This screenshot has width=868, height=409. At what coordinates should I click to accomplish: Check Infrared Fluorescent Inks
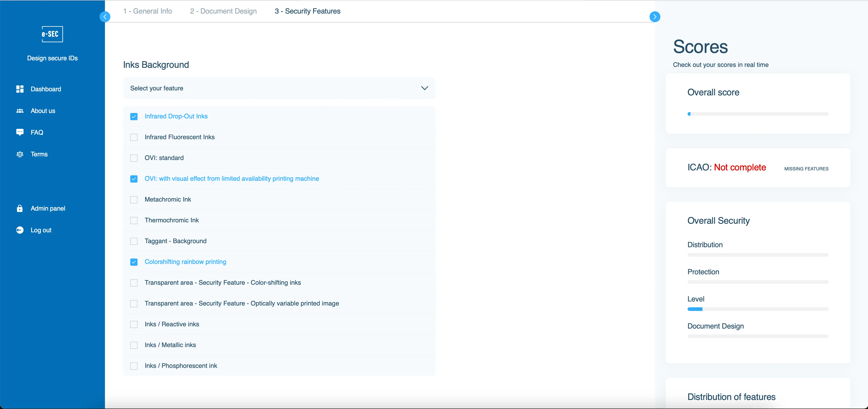[x=134, y=137]
